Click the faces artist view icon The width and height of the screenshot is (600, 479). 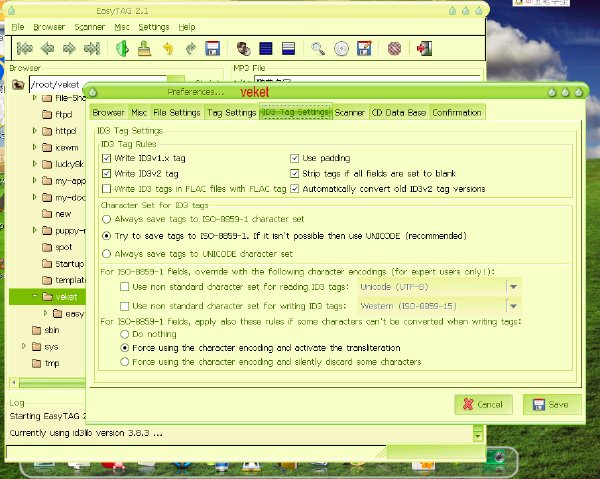point(243,49)
